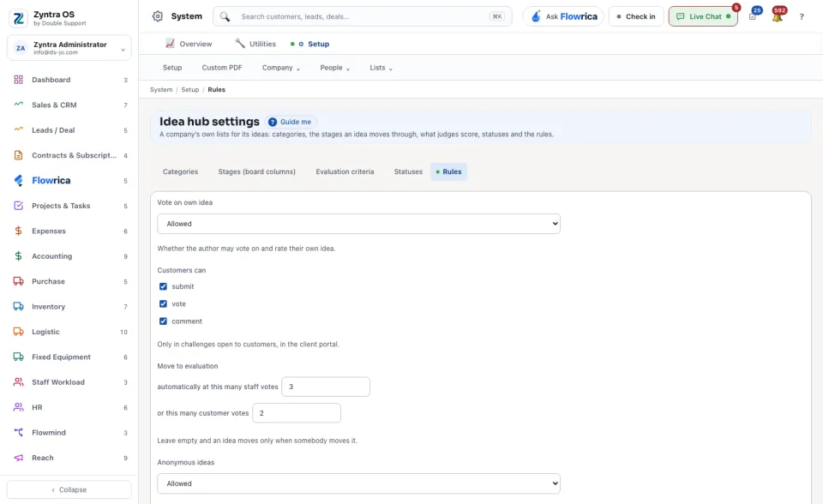Open the tasks checklist icon with badge 25
Screen dimensions: 823x504
753,16
